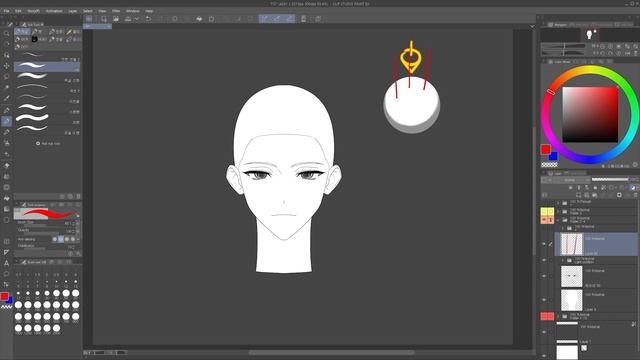This screenshot has height=360, width=640.
Task: Select the Pen tool in left toolbar
Action: (7, 110)
